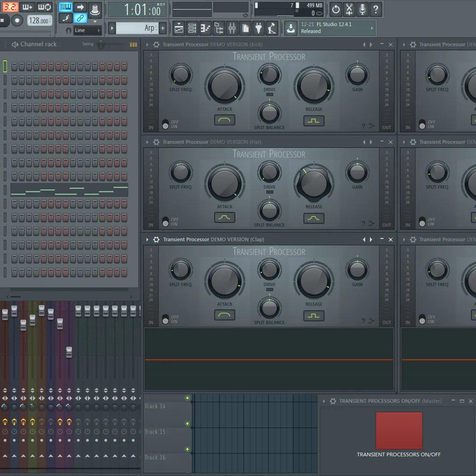Select previous preset in Hat Transient Processor
The width and height of the screenshot is (476, 476).
(x=364, y=142)
